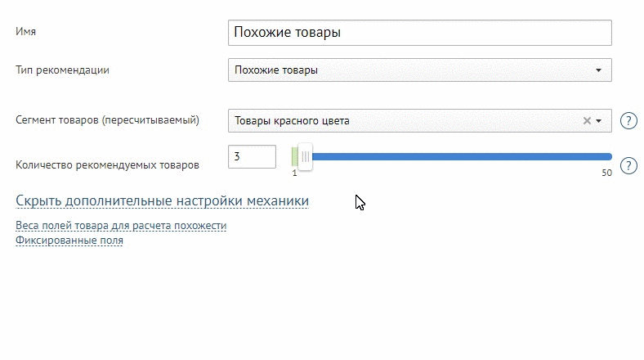644x360 pixels.
Task: Click the caret arrow of Тип рекомендации
Action: (x=599, y=70)
